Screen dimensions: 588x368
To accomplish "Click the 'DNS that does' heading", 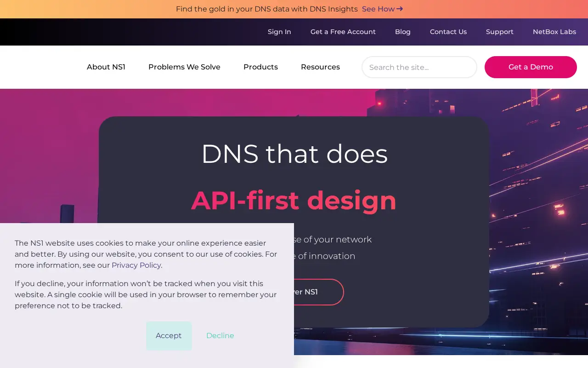I will [x=294, y=154].
